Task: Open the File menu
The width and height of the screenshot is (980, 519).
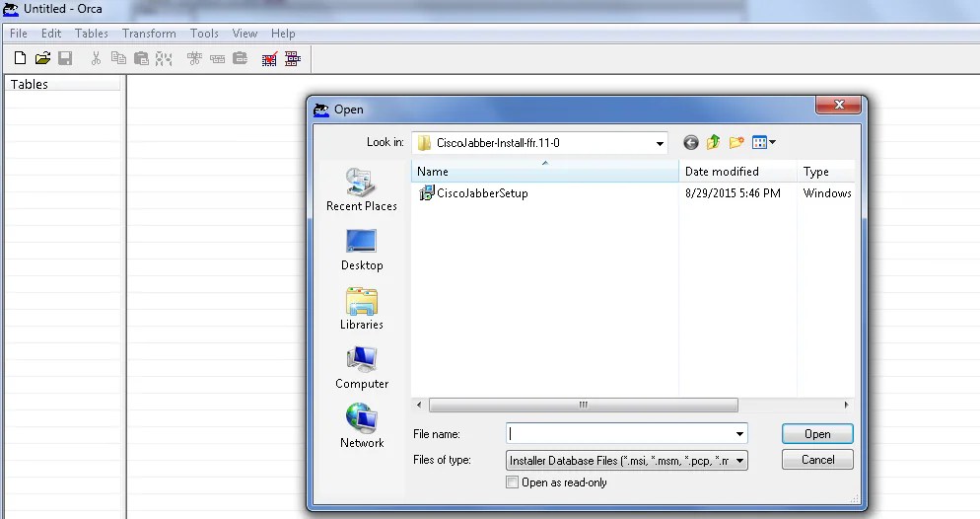Action: 18,34
